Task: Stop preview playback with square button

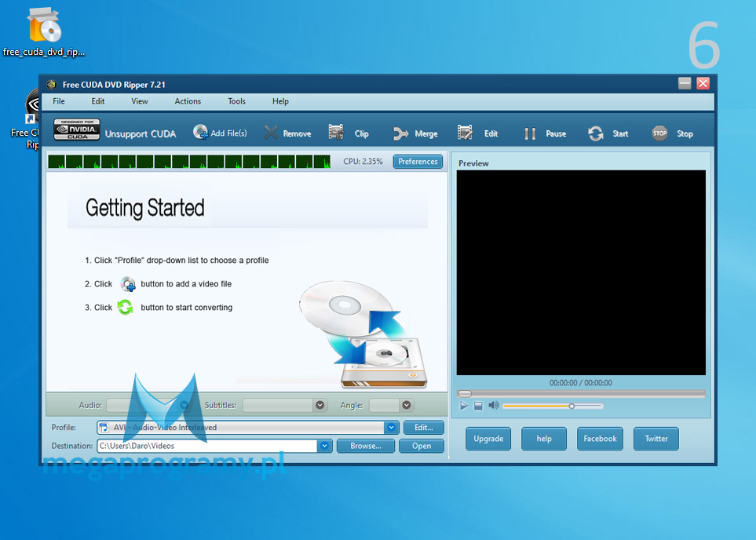Action: point(478,406)
